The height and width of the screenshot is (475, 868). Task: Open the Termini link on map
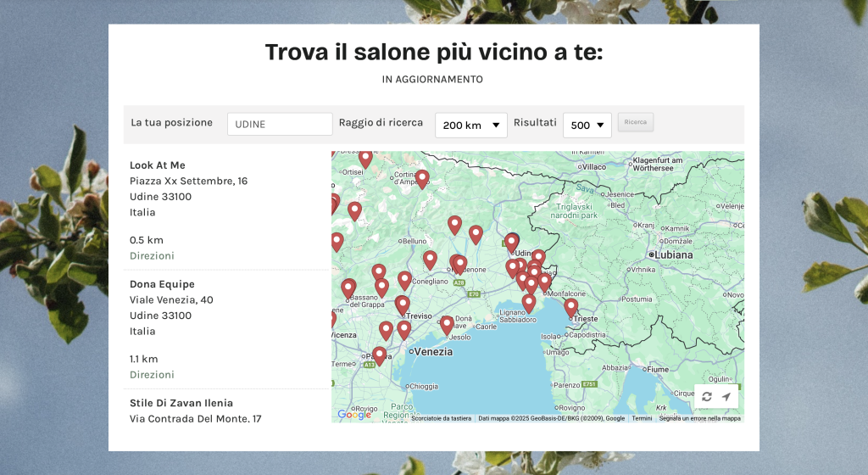pyautogui.click(x=642, y=418)
